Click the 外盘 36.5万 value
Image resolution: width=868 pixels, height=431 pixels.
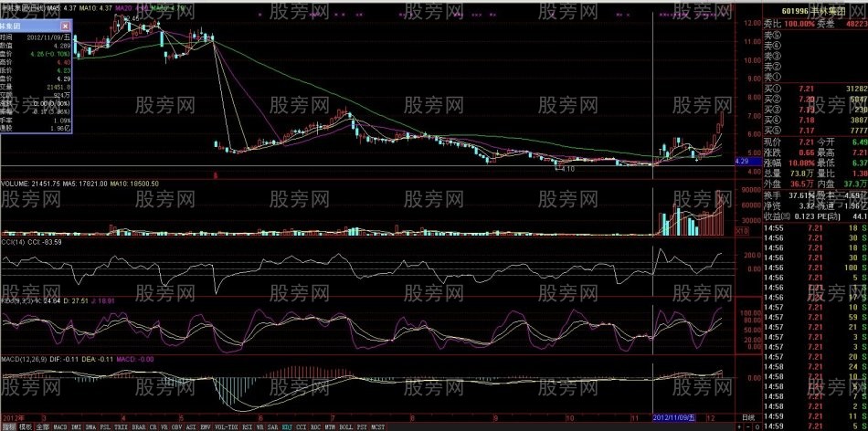pyautogui.click(x=801, y=184)
